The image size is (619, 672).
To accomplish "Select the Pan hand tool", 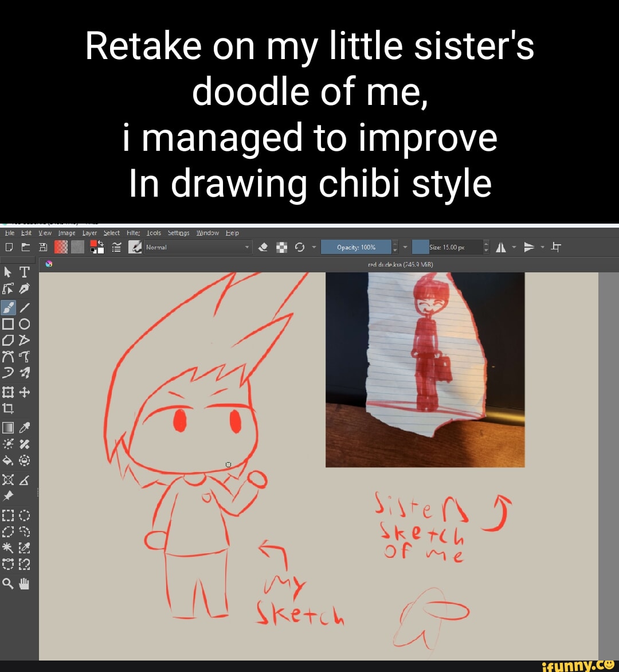I will pyautogui.click(x=24, y=583).
